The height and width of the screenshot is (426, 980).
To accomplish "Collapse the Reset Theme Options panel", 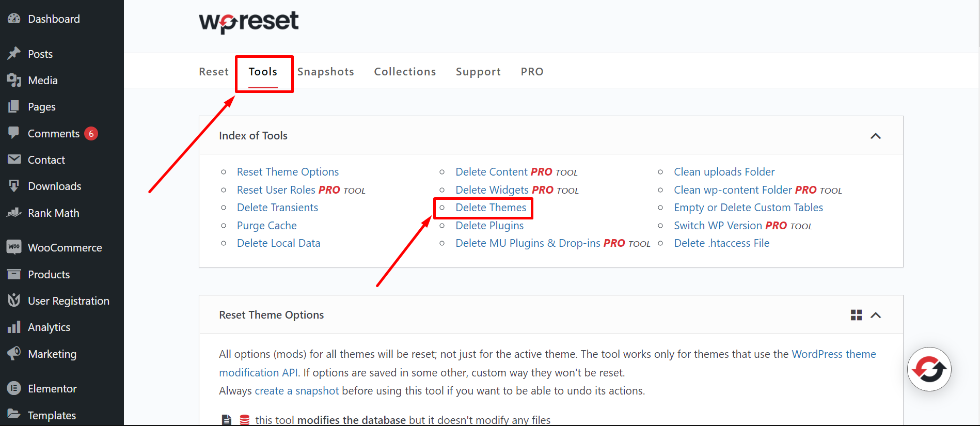I will pyautogui.click(x=876, y=315).
